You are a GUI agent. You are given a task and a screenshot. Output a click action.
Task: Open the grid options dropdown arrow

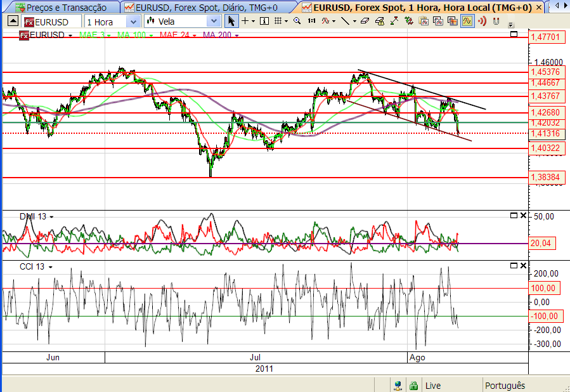[287, 22]
